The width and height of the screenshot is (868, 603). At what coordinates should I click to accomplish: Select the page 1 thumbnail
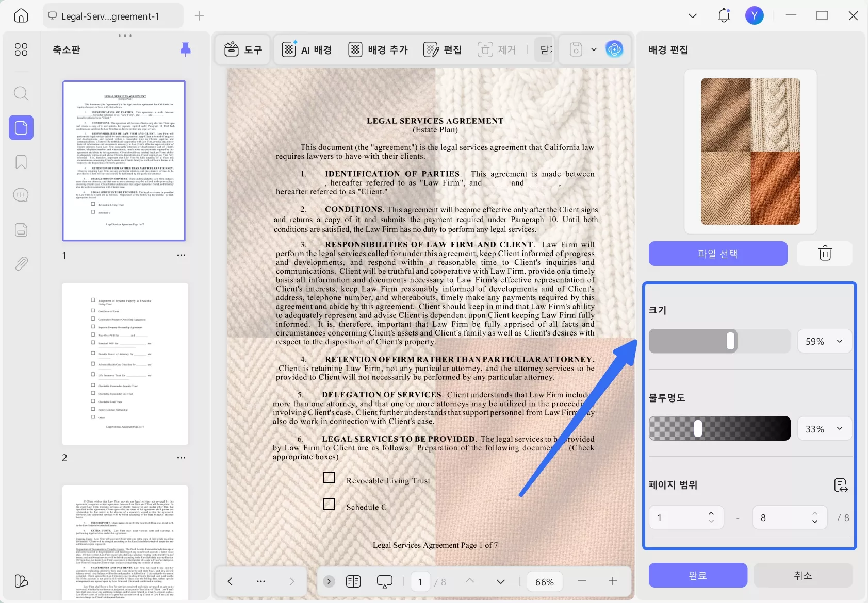[124, 161]
